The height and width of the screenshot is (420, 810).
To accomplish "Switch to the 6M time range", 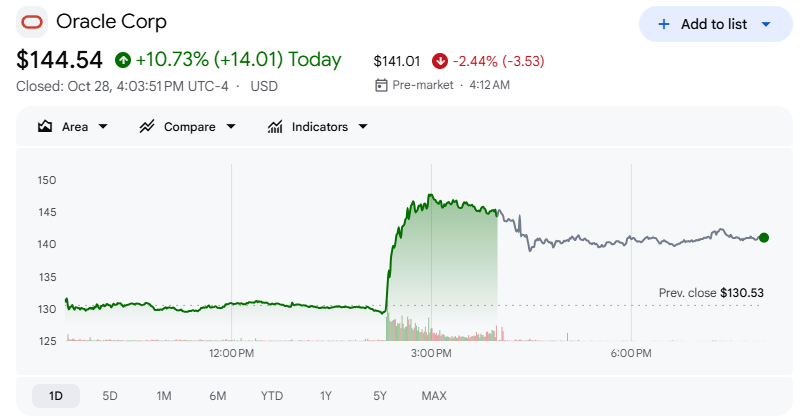I will pyautogui.click(x=217, y=396).
